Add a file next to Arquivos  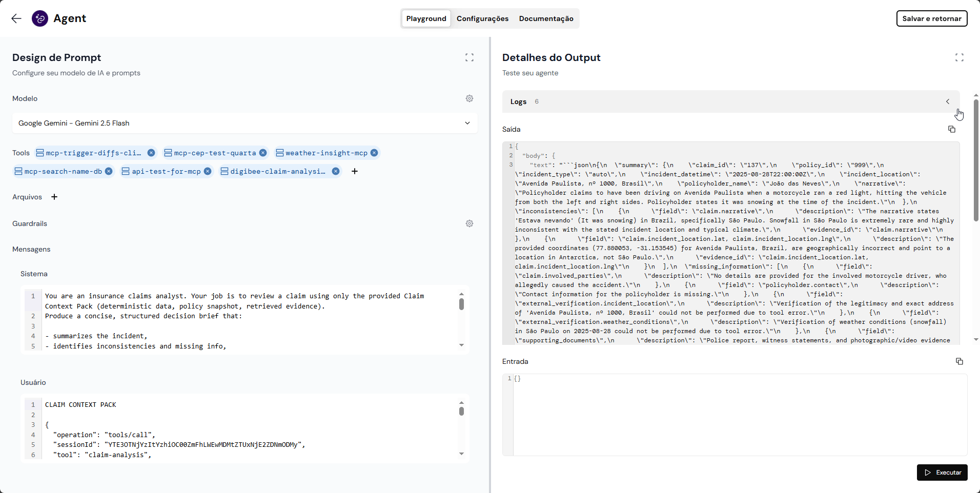pos(54,197)
